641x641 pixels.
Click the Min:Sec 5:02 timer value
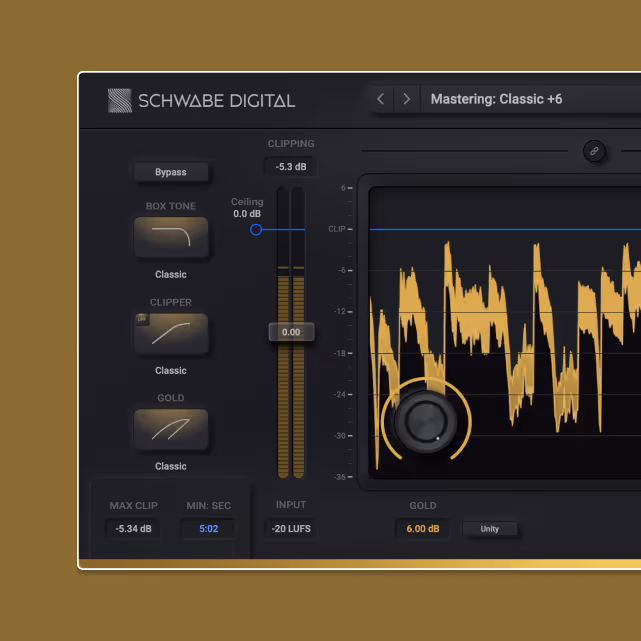tap(208, 529)
